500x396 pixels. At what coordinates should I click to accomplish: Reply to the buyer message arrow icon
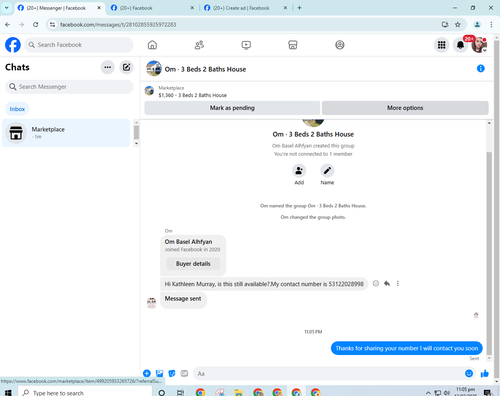[x=387, y=284]
